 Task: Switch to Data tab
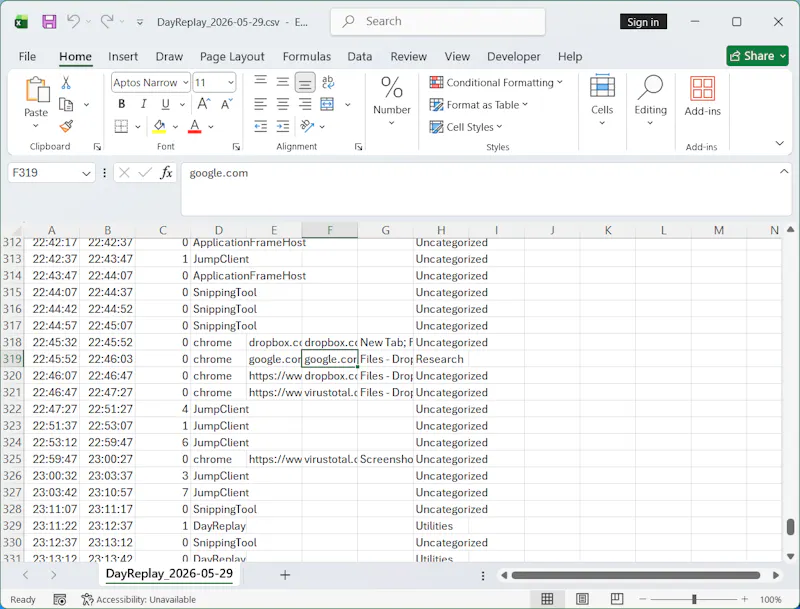point(360,57)
